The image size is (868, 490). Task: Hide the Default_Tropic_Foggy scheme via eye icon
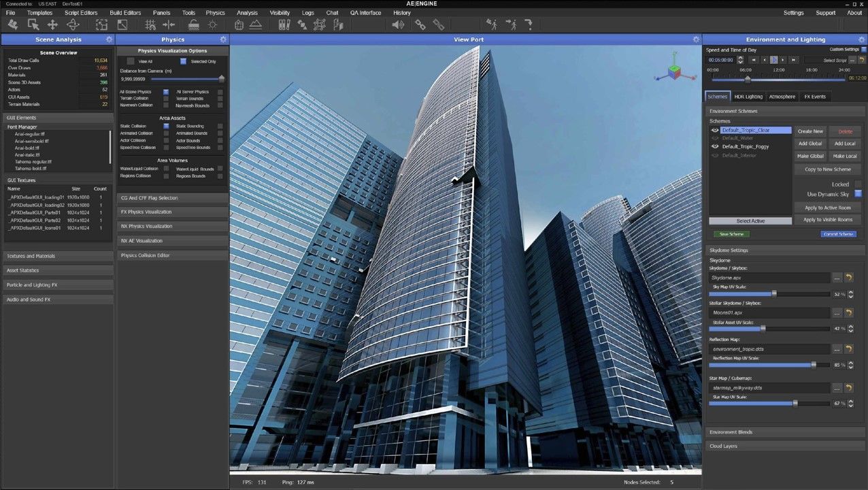[715, 146]
